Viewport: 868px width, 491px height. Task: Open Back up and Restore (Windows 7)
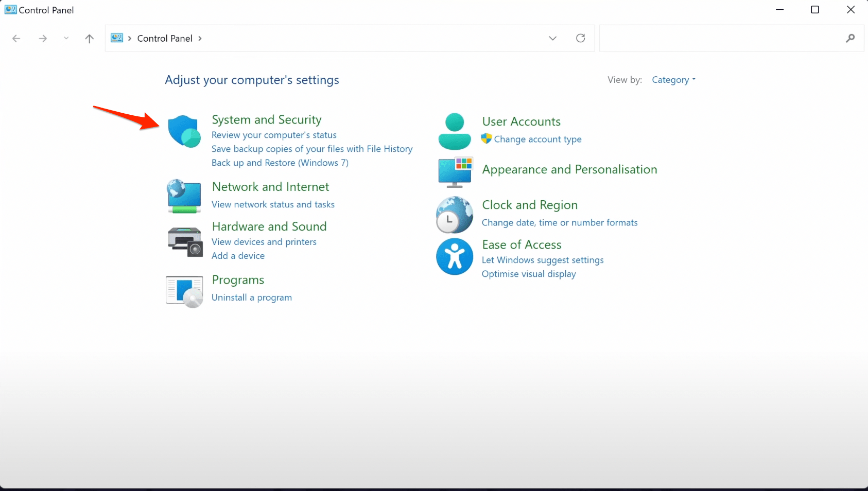click(280, 163)
